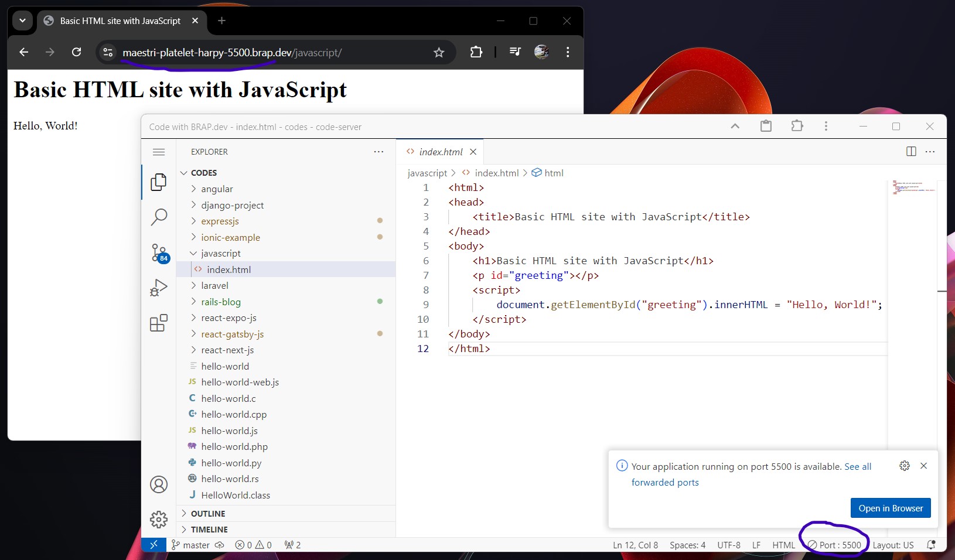Select the HTML language mode in status bar

[x=783, y=545]
